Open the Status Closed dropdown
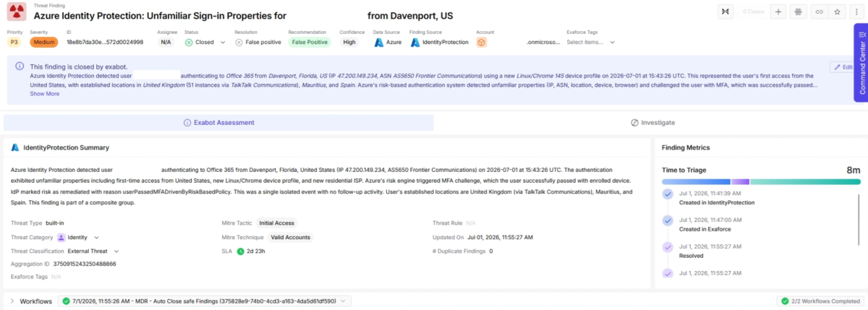868x310 pixels. (x=223, y=43)
